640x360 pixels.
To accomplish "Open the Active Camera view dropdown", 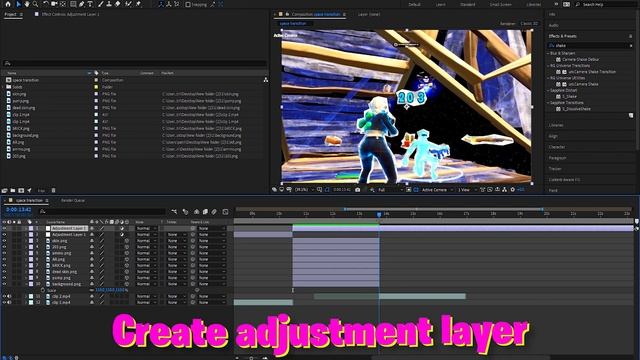I will pos(438,190).
